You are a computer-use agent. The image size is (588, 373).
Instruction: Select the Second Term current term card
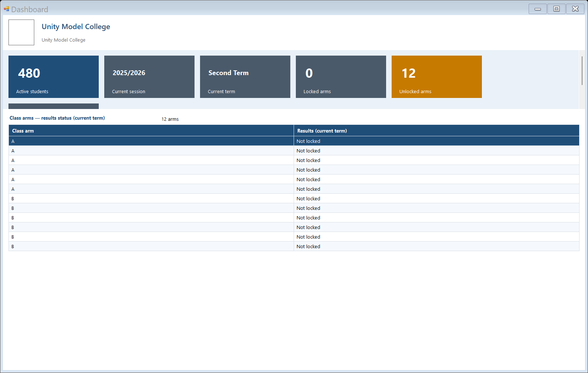(245, 77)
